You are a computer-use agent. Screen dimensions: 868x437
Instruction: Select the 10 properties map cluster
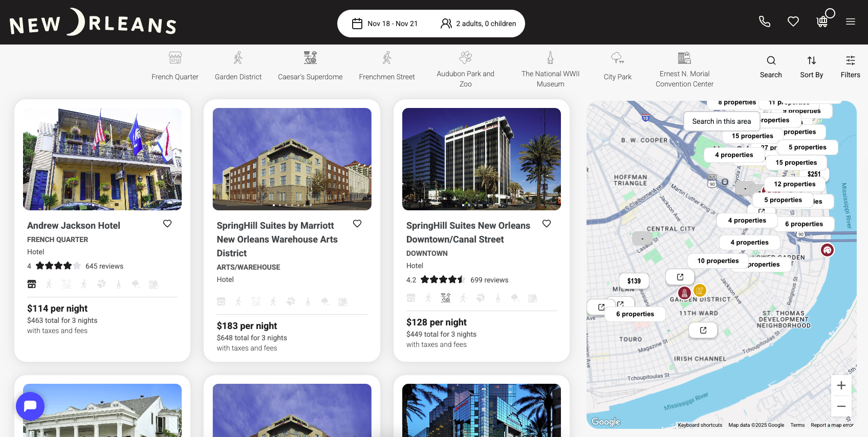pos(718,261)
